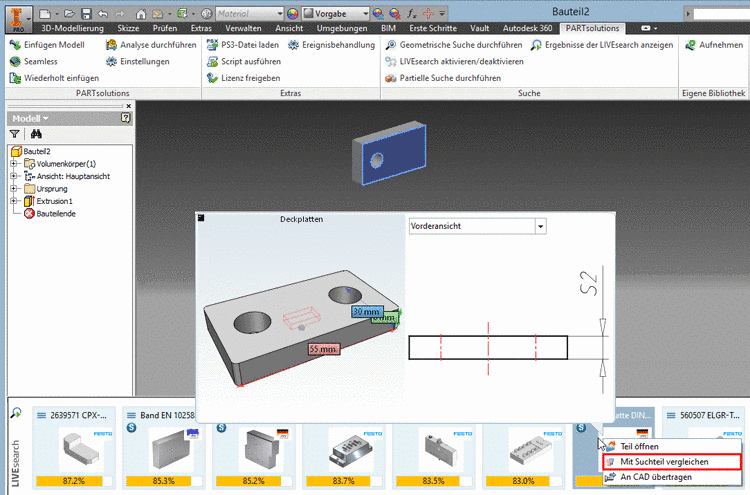Switch to the BIM tab
Image resolution: width=750 pixels, height=495 pixels.
coord(388,28)
